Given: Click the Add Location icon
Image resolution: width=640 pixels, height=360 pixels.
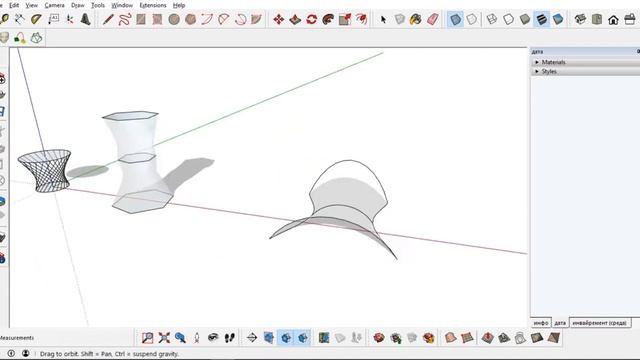Looking at the screenshot, I should pyautogui.click(x=324, y=338).
